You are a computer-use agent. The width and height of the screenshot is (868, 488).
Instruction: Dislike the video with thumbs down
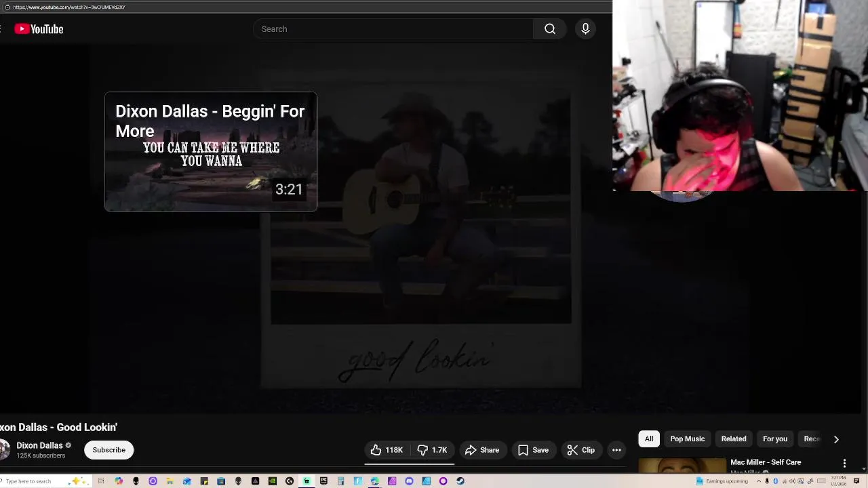tap(433, 450)
